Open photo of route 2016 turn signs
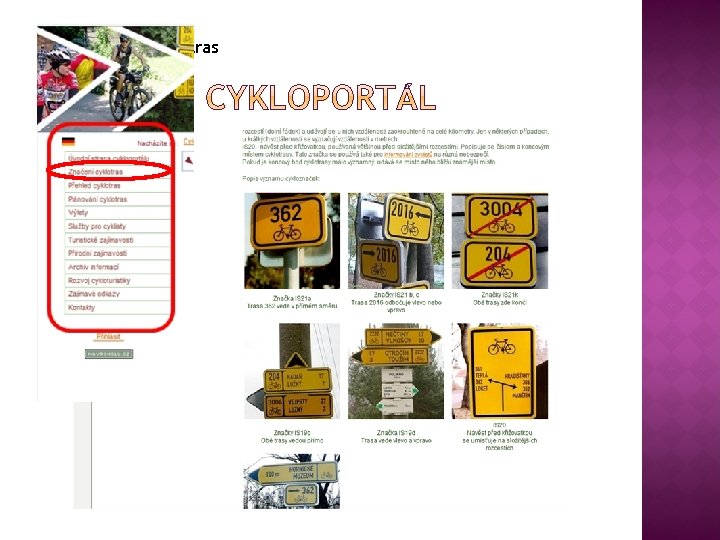Image resolution: width=720 pixels, height=540 pixels. (x=396, y=241)
